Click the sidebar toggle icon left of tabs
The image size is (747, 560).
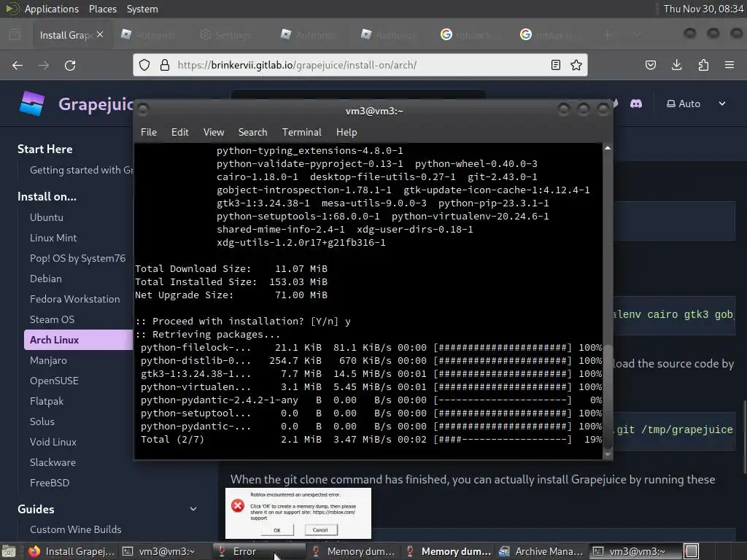(x=15, y=35)
